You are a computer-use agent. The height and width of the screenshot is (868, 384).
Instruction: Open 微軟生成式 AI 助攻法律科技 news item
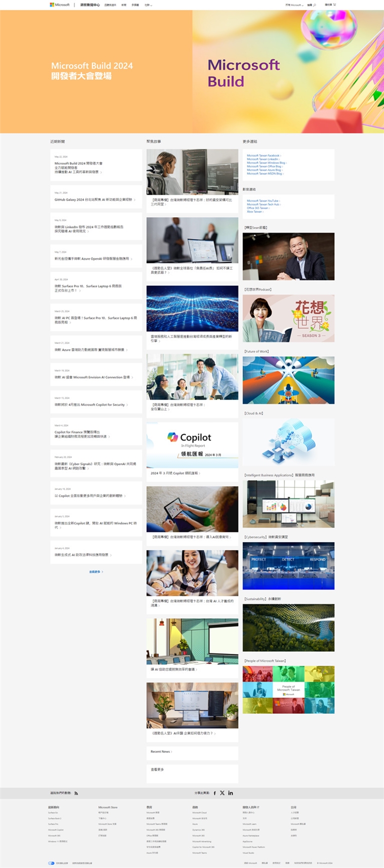click(96, 552)
